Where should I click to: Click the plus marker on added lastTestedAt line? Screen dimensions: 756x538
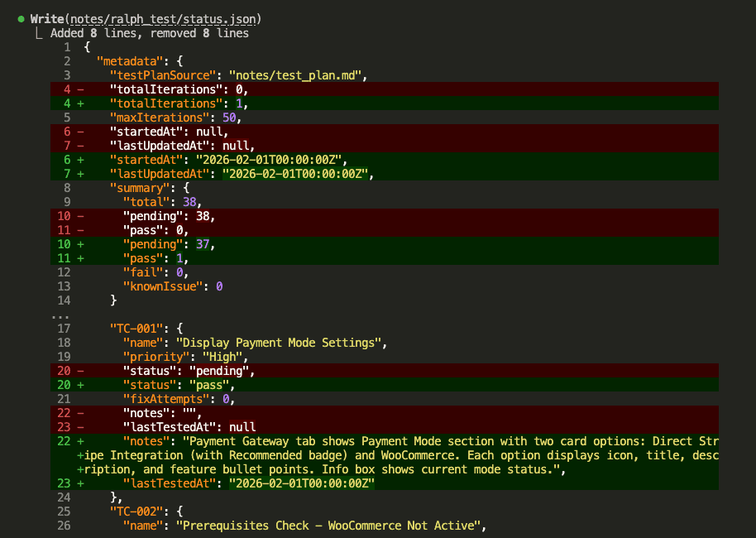(80, 483)
